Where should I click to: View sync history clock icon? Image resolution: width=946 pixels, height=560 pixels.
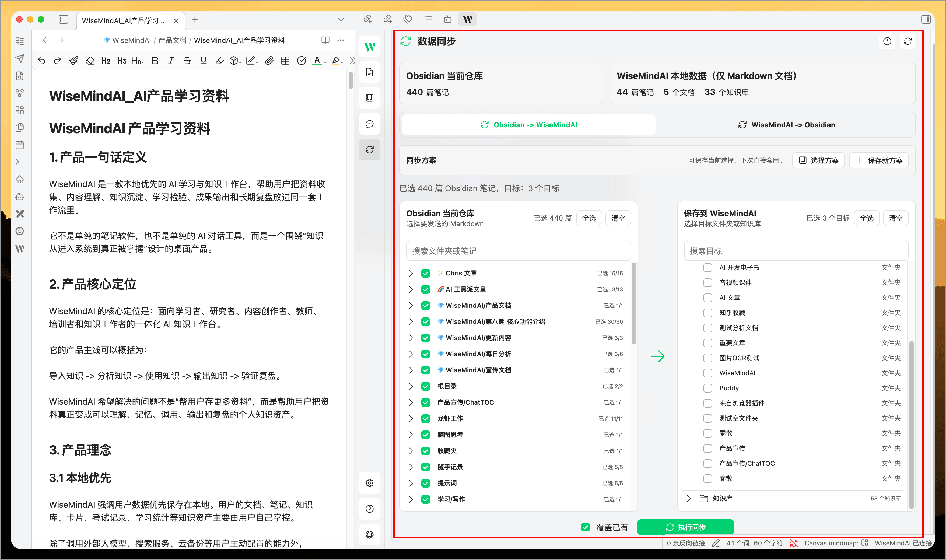pos(887,41)
